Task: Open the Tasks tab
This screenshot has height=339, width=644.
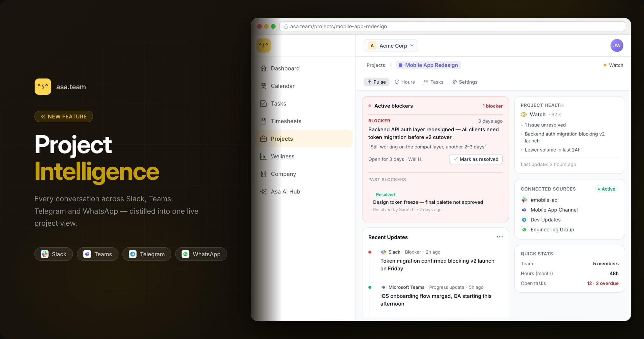Action: pyautogui.click(x=433, y=82)
